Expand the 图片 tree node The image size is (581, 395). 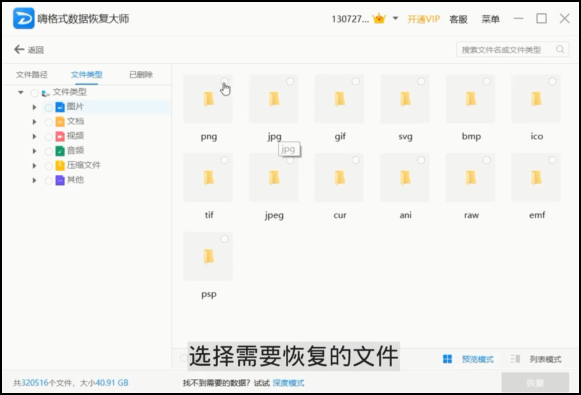click(34, 107)
